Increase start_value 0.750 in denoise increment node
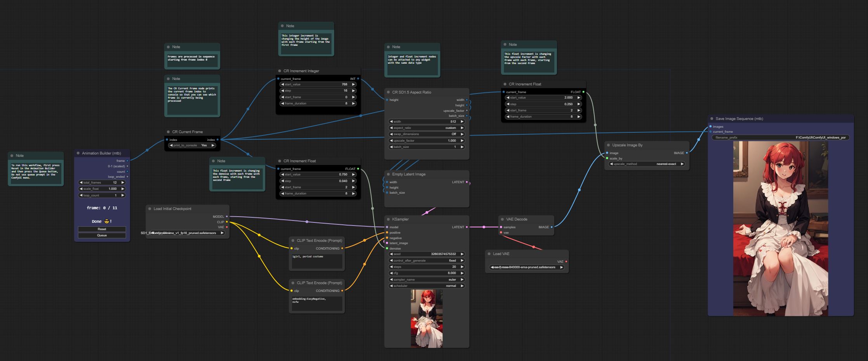868x361 pixels. pos(353,174)
